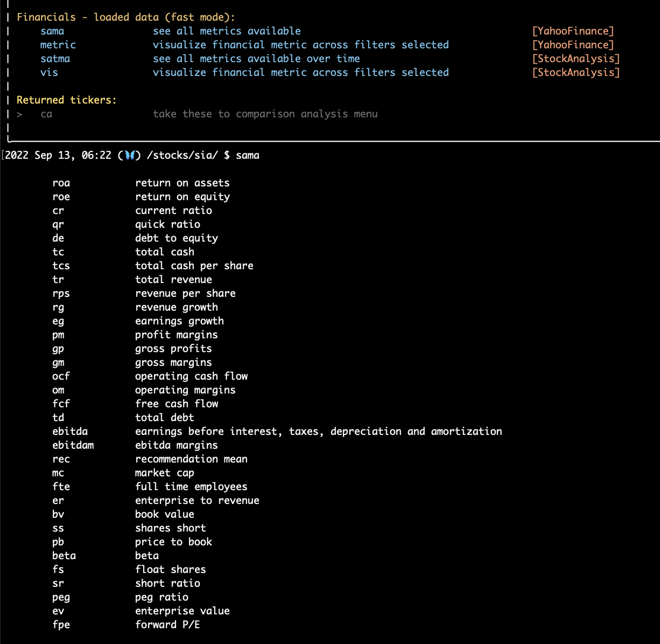Viewport: 660px width, 644px height.
Task: Click the 'sama' command in the menu
Action: click(52, 31)
